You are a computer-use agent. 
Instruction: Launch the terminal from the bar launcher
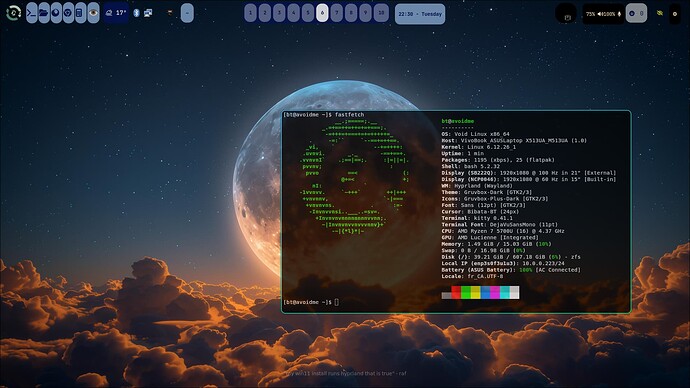point(31,13)
